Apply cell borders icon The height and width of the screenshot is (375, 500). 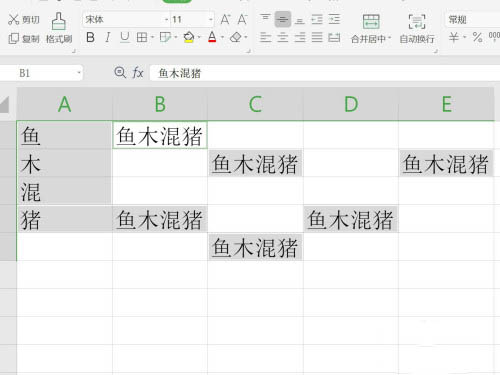click(x=142, y=37)
